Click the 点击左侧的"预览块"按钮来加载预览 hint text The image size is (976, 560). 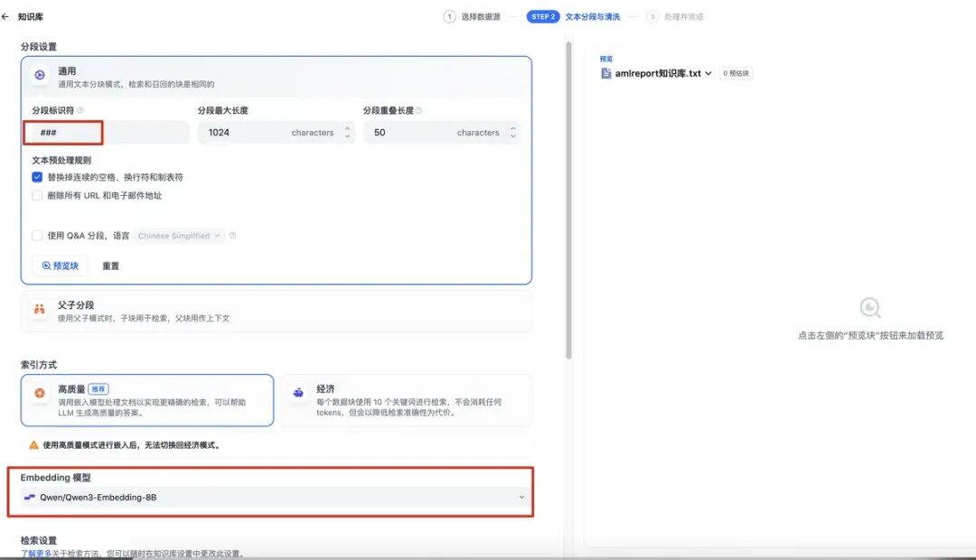(870, 335)
